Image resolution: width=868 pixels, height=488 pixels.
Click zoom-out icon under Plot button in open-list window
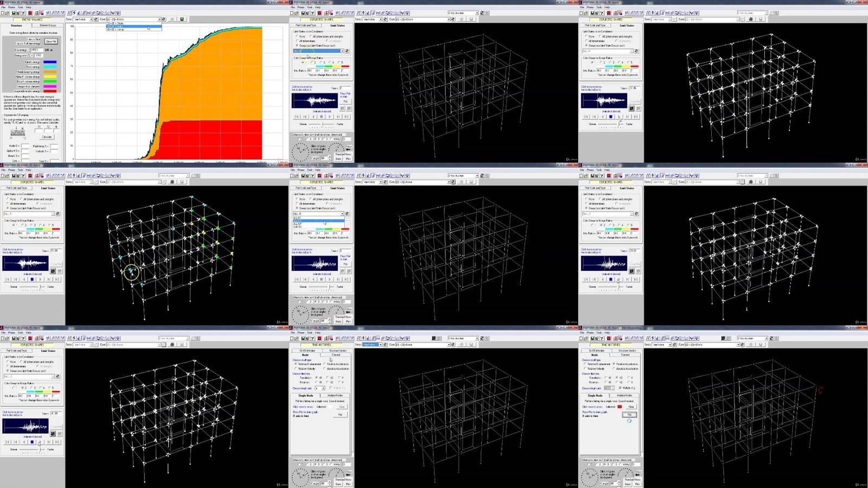pyautogui.click(x=349, y=271)
